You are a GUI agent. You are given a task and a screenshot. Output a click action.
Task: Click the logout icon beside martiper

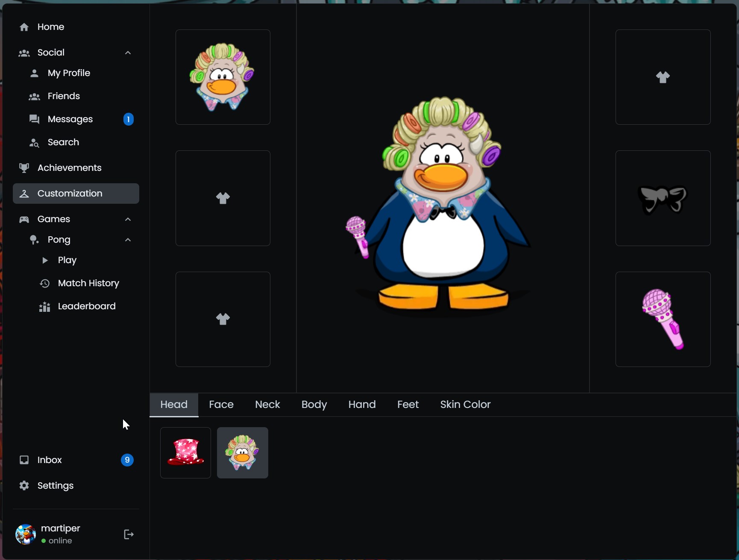(x=129, y=534)
